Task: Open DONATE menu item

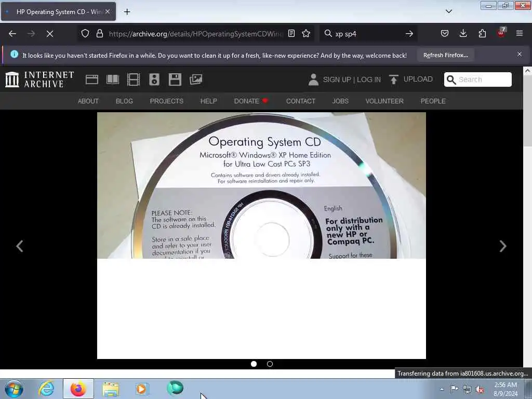Action: [x=251, y=101]
